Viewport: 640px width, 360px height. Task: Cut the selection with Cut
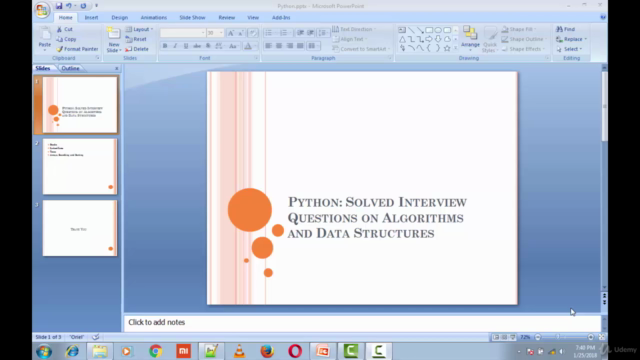(64, 29)
